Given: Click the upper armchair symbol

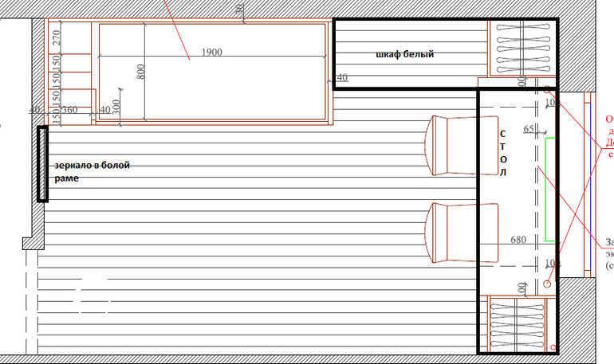Looking at the screenshot, I should click(452, 145).
